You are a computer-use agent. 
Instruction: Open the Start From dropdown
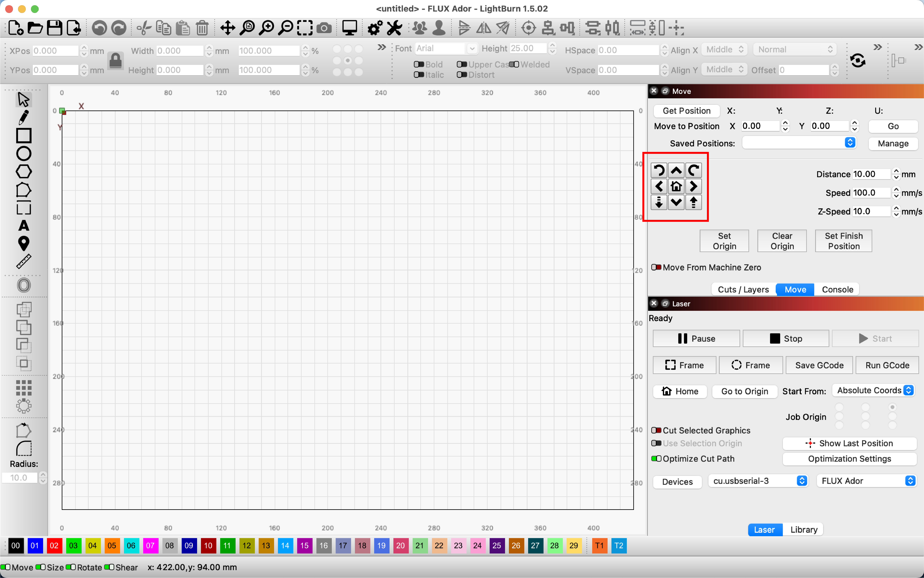874,390
